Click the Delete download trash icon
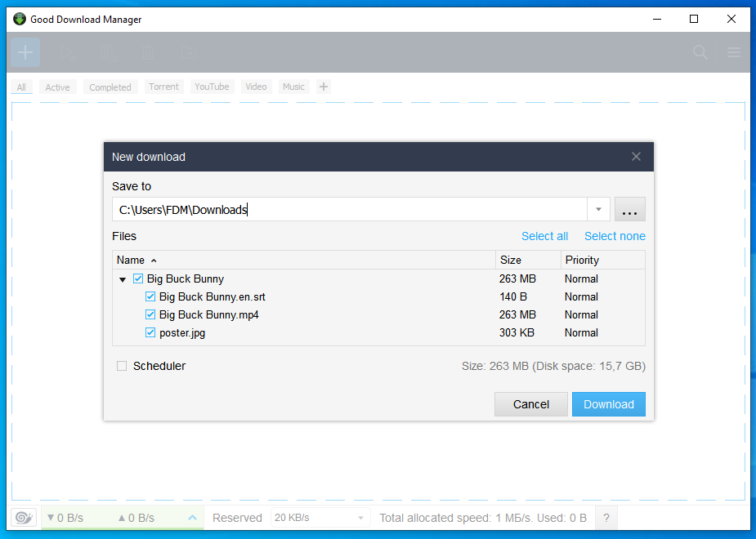756x539 pixels. [x=147, y=51]
